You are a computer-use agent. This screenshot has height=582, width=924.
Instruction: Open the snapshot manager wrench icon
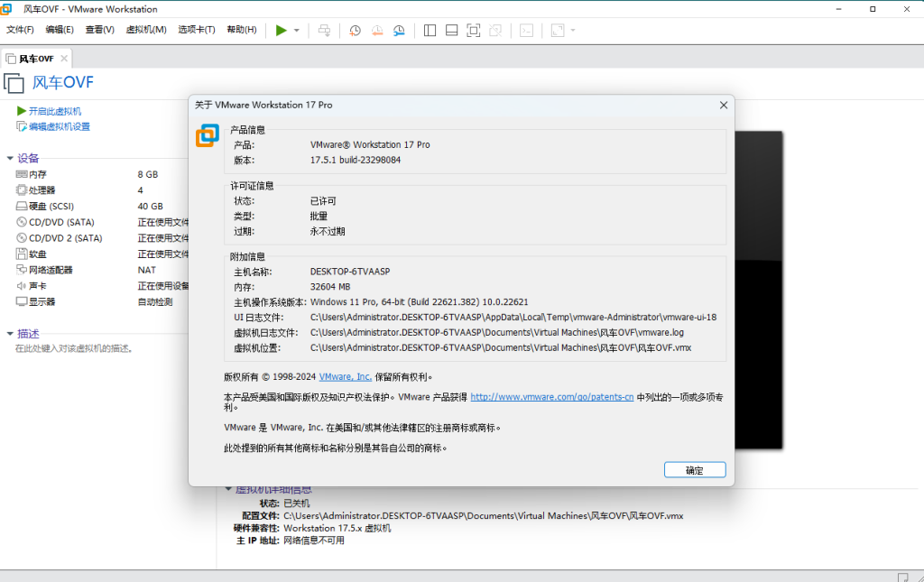click(400, 31)
